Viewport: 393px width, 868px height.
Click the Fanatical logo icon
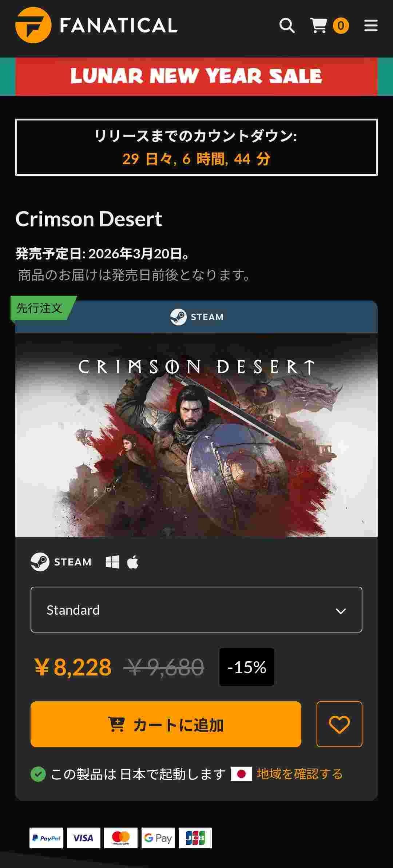33,25
